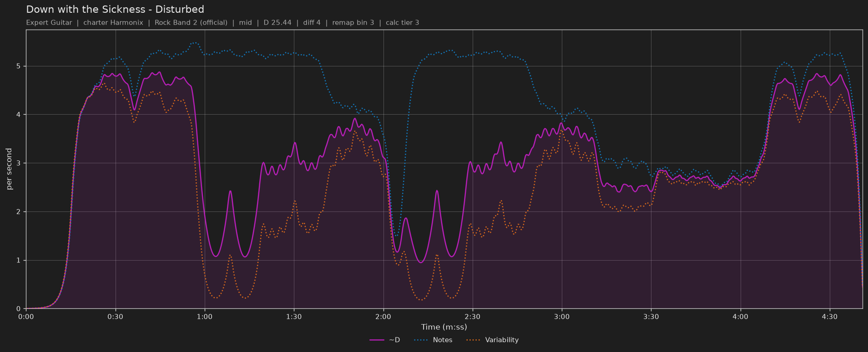Screen dimensions: 868x352
Task: Click the 'Time (m:ss)' x-axis label
Action: (444, 327)
